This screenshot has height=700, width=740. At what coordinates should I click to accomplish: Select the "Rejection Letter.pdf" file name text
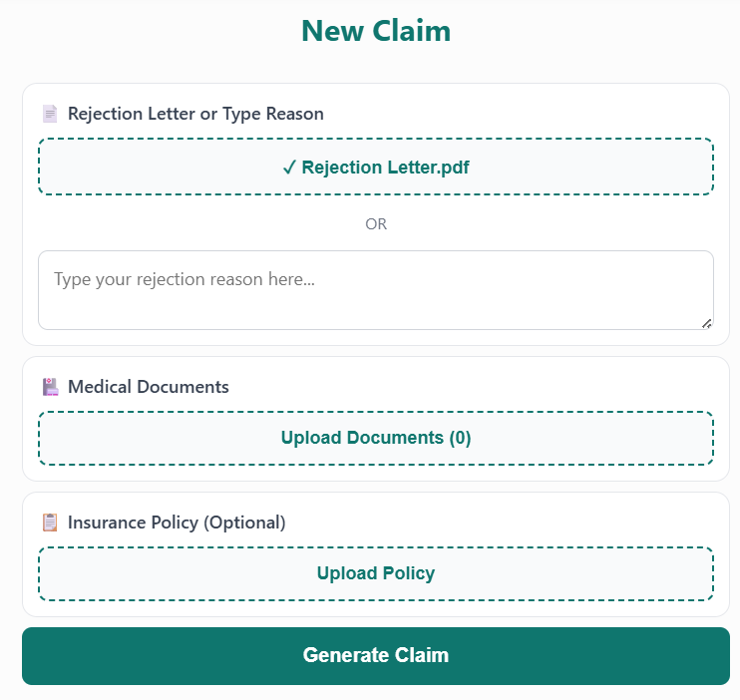pos(385,168)
